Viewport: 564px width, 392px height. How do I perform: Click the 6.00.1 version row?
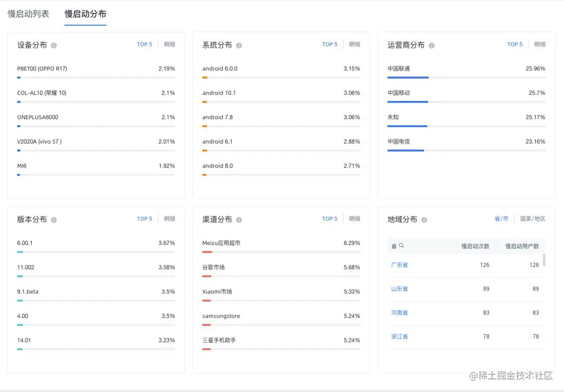pos(96,246)
